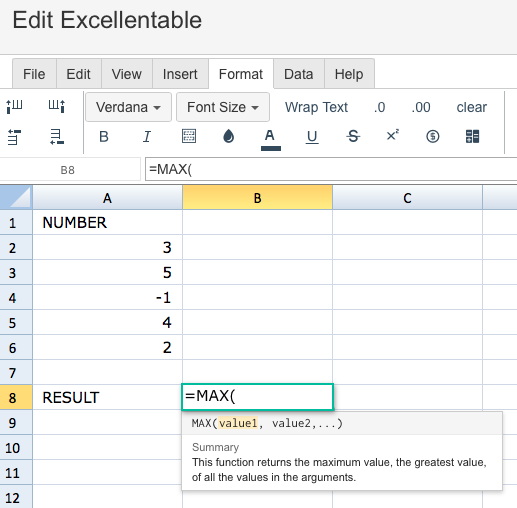Toggle bold formatting
The height and width of the screenshot is (508, 517).
(104, 137)
